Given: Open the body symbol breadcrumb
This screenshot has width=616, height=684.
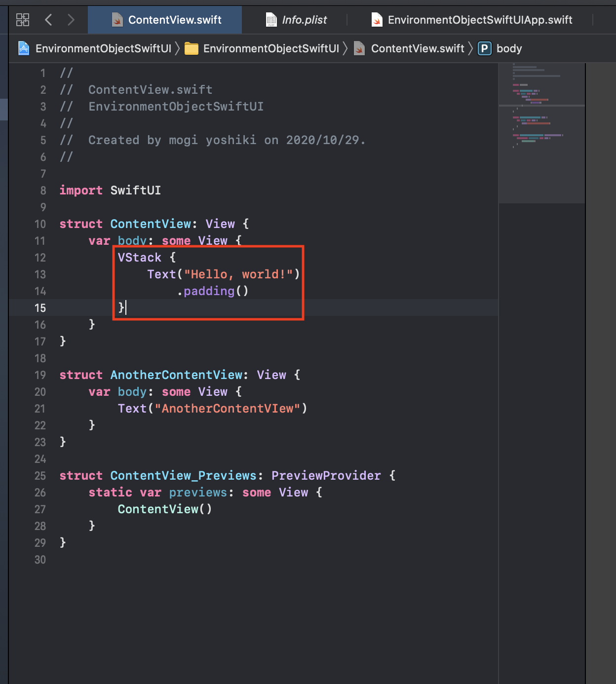Looking at the screenshot, I should point(509,48).
